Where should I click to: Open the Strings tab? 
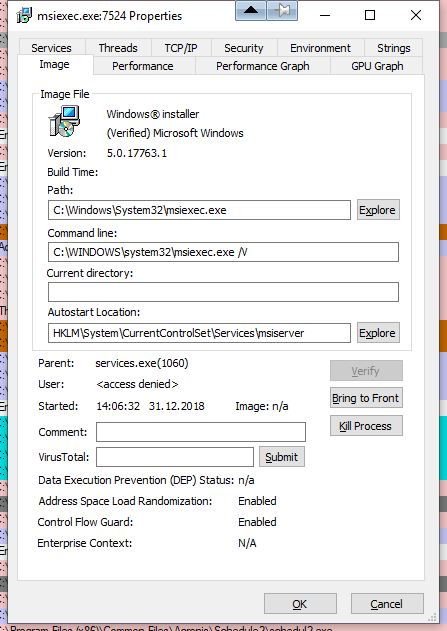[x=393, y=48]
